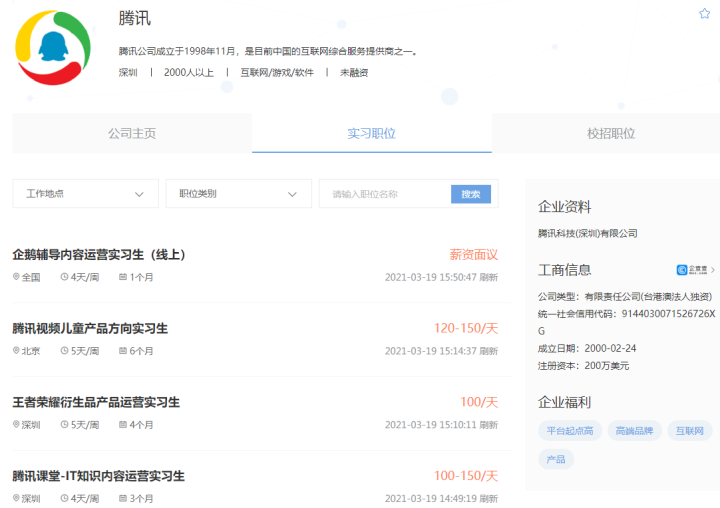Select the 实习职位 tab

point(371,133)
